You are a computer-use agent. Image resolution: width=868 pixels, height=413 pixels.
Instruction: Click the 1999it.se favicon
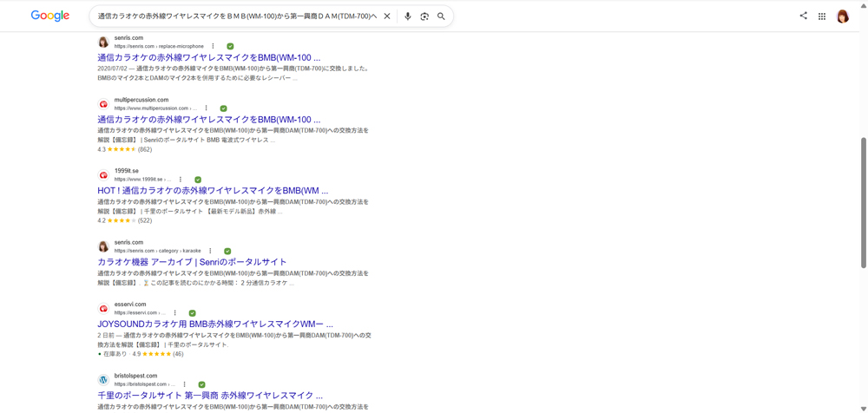[103, 175]
